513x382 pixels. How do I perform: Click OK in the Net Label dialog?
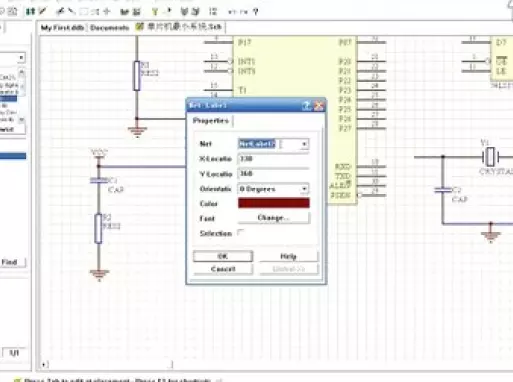(223, 256)
